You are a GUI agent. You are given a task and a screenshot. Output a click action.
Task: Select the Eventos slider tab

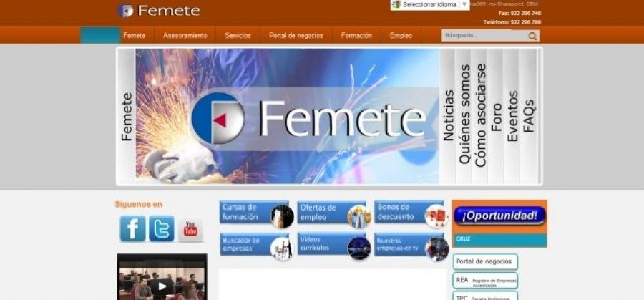(x=512, y=116)
